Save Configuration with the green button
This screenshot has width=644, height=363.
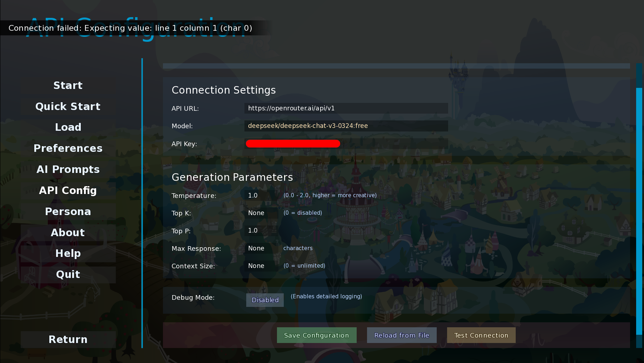[317, 335]
